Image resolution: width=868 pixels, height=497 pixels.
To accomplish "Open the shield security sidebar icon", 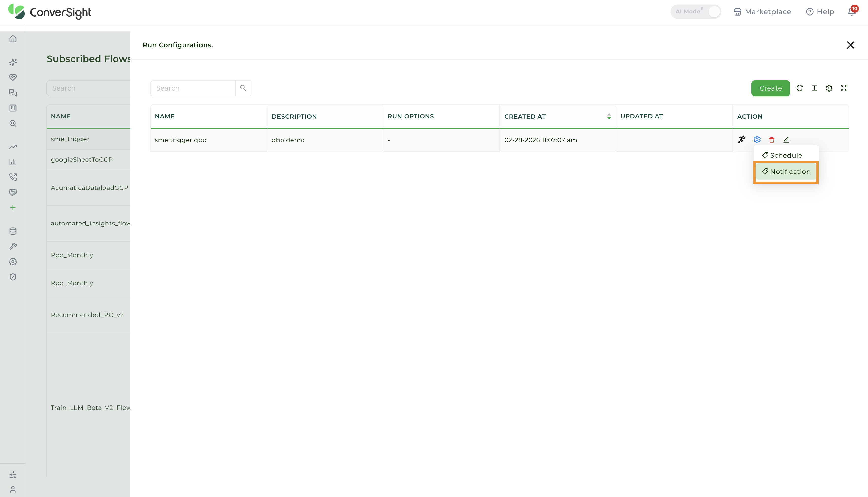I will 13,277.
